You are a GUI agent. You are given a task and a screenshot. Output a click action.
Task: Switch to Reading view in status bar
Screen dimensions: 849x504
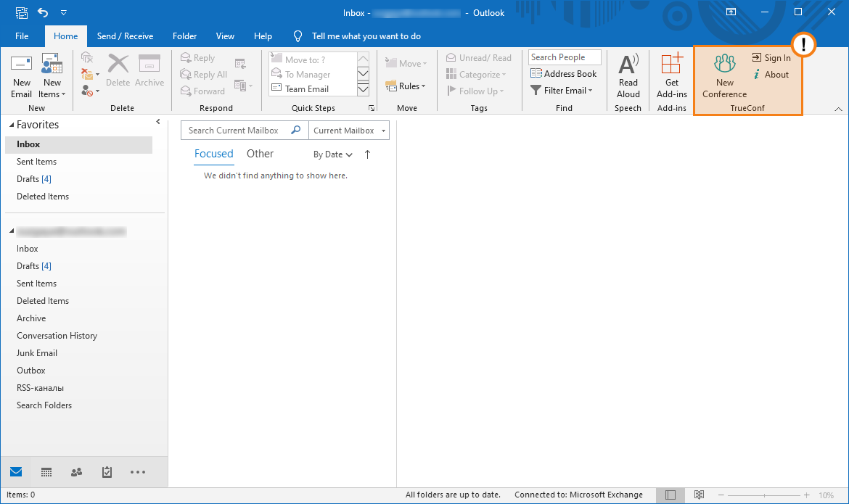pyautogui.click(x=699, y=495)
